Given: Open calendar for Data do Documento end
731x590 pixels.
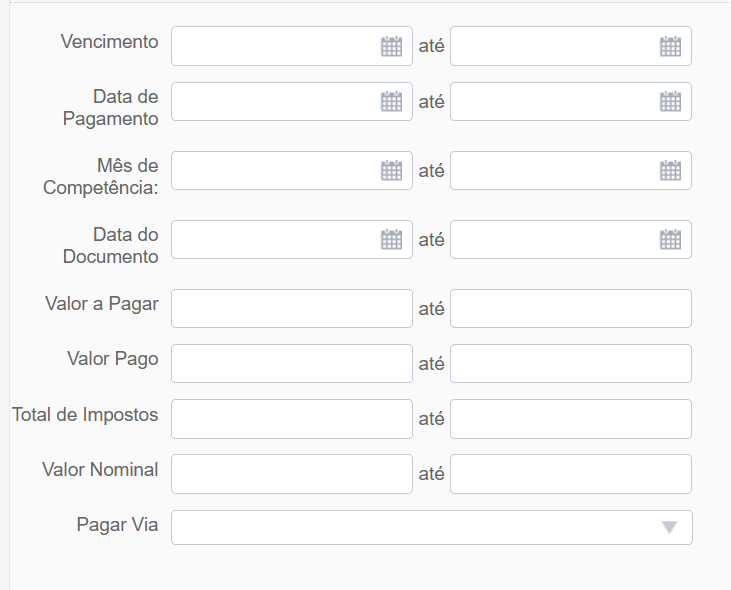Looking at the screenshot, I should pos(670,240).
